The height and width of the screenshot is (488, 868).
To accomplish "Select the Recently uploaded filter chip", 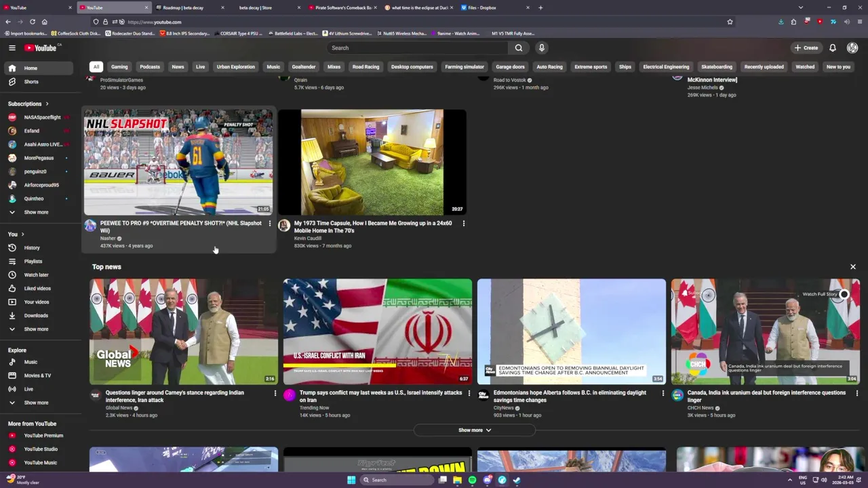I will [x=764, y=67].
